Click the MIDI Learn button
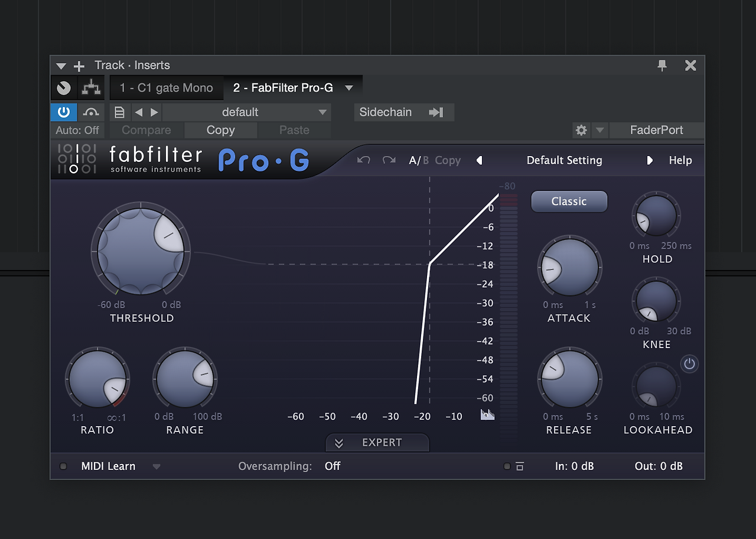The height and width of the screenshot is (539, 756). (x=108, y=466)
